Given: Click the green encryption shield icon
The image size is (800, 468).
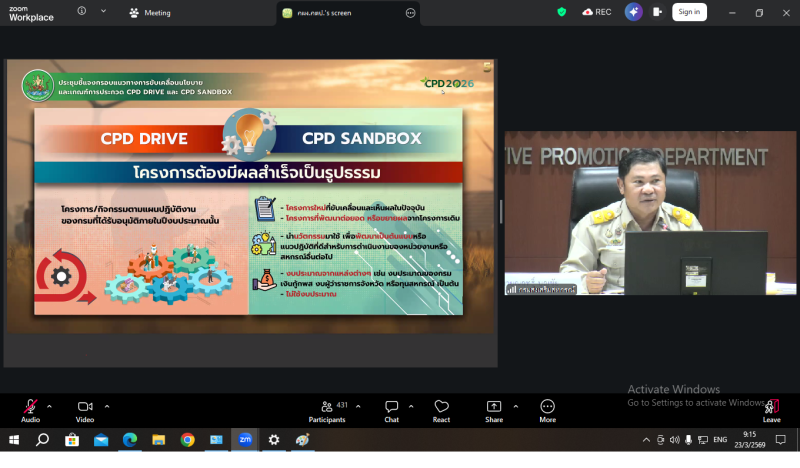Looking at the screenshot, I should [561, 12].
